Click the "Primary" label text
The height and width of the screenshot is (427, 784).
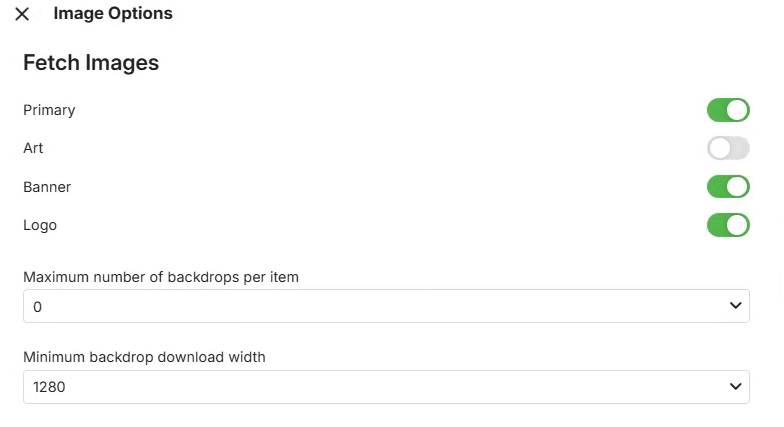click(49, 110)
